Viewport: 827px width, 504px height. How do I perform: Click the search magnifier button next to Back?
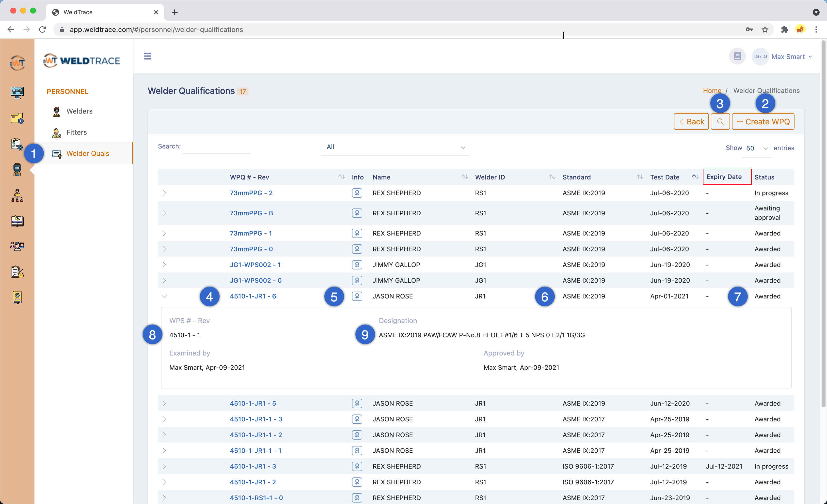click(x=720, y=121)
